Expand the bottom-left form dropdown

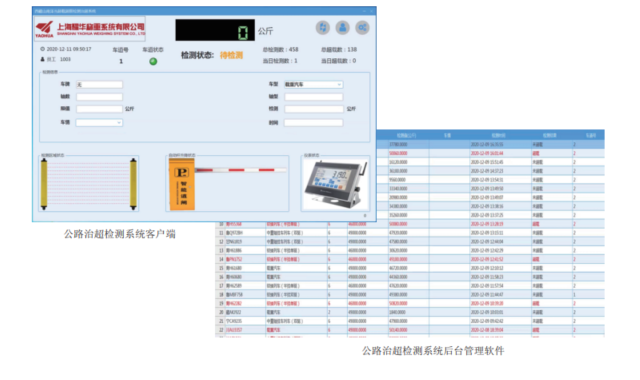99,122
